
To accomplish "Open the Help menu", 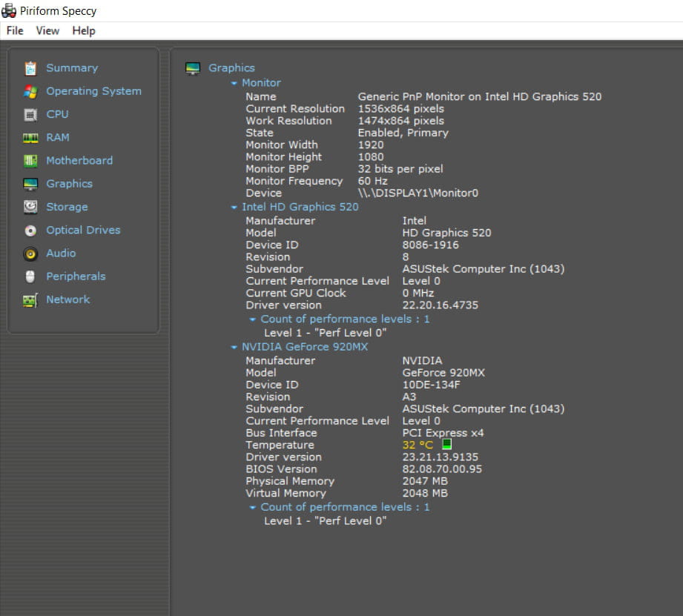I will pos(84,30).
